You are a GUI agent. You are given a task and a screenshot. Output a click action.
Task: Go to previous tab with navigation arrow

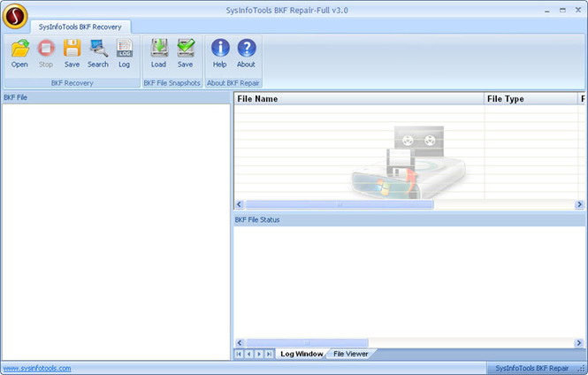pyautogui.click(x=249, y=354)
